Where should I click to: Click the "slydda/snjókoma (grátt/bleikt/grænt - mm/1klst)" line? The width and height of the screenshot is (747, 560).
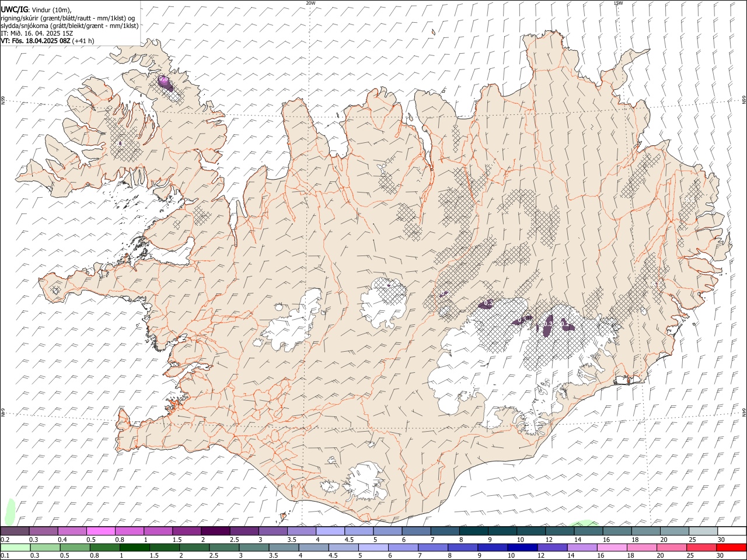[69, 26]
